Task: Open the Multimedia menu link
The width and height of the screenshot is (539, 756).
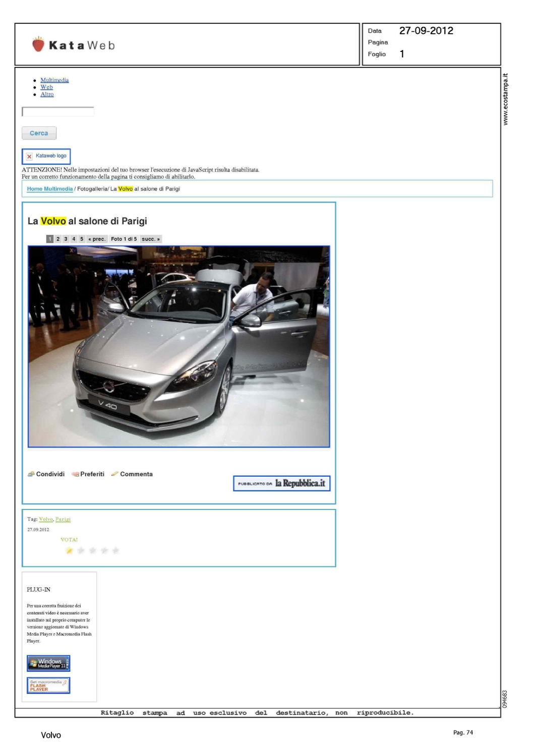Action: (x=54, y=80)
